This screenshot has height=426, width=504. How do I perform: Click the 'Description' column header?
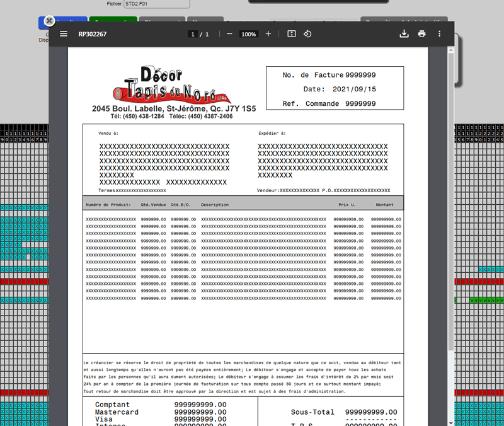pyautogui.click(x=215, y=204)
